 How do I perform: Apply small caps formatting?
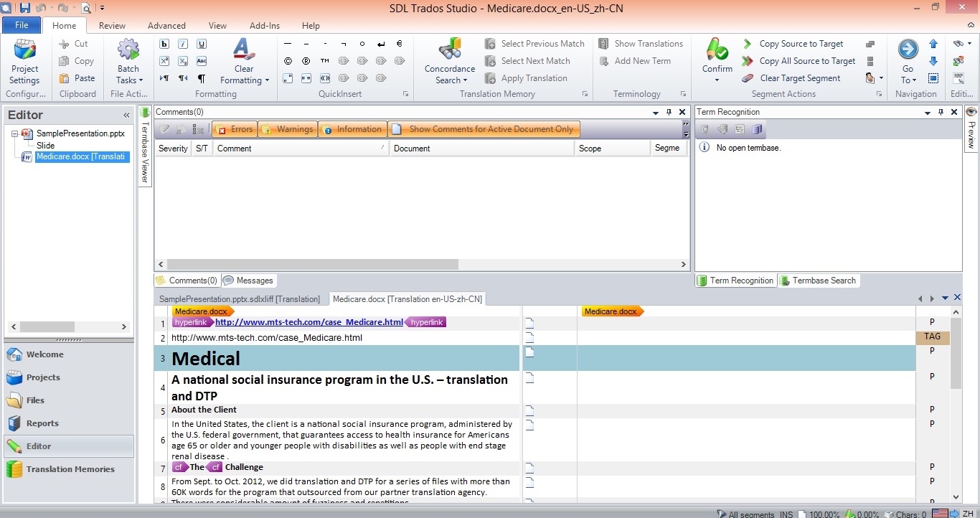tap(202, 61)
